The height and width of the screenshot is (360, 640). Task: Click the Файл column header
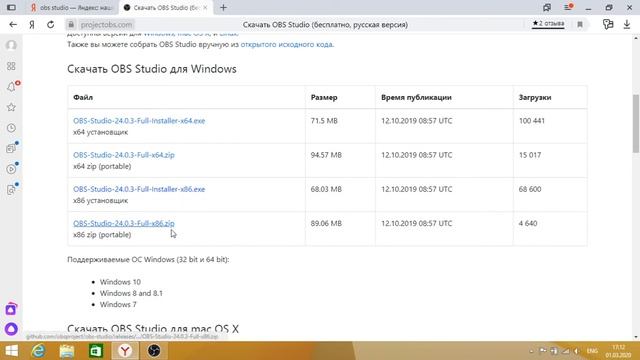click(x=83, y=98)
